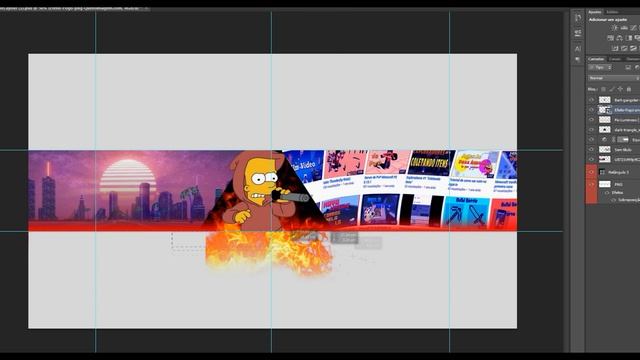Filter layers by pixel layers icon
This screenshot has width=640, height=360.
coord(628,67)
